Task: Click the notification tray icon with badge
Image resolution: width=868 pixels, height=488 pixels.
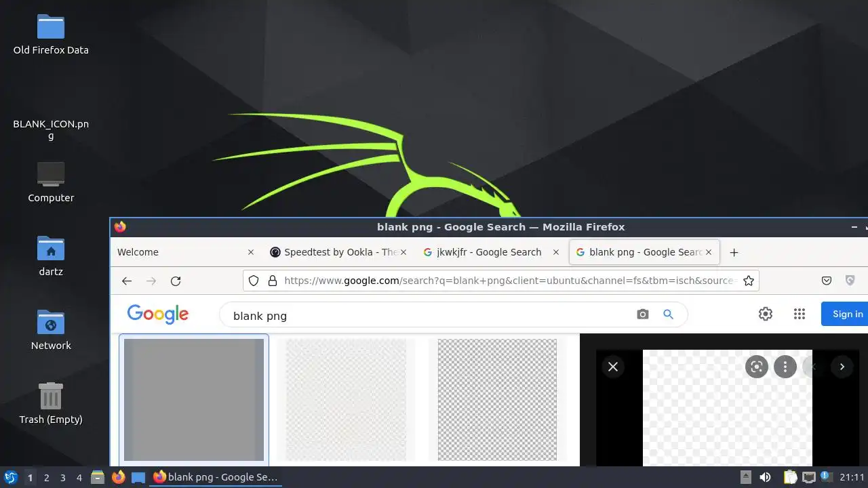Action: (827, 477)
